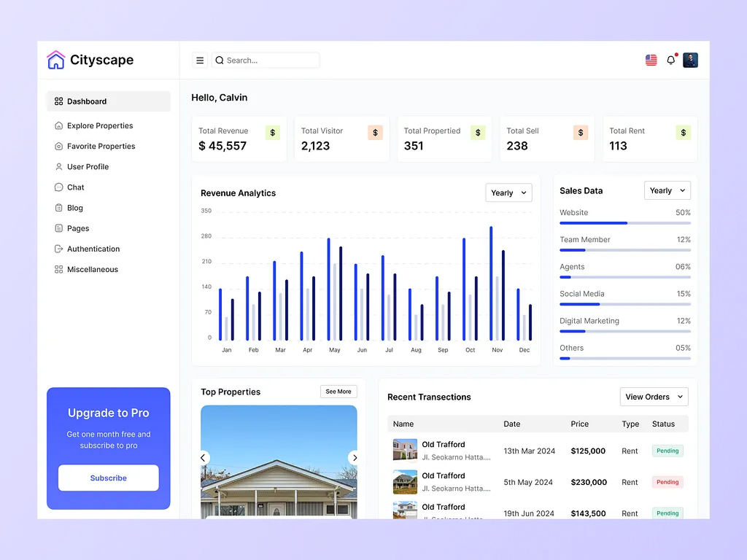Click the US flag language icon
747x560 pixels.
point(651,61)
